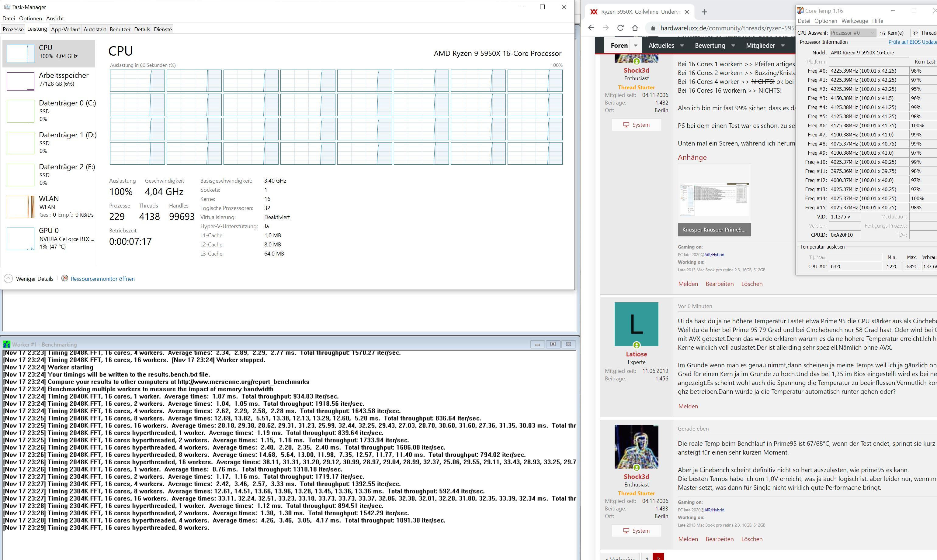This screenshot has height=560, width=937.
Task: Open Datenträger 1 (D:) performance graph
Action: click(x=49, y=143)
